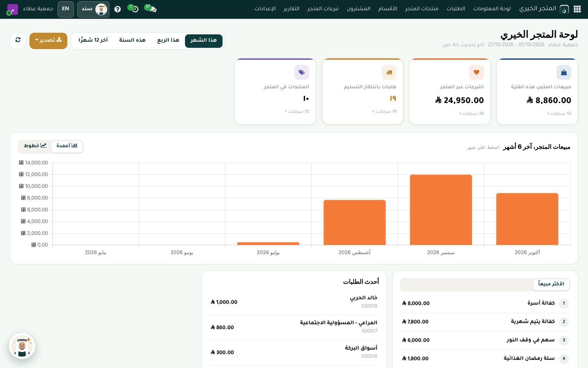Open the التقارير menu
Image resolution: width=588 pixels, height=368 pixels.
[x=291, y=9]
